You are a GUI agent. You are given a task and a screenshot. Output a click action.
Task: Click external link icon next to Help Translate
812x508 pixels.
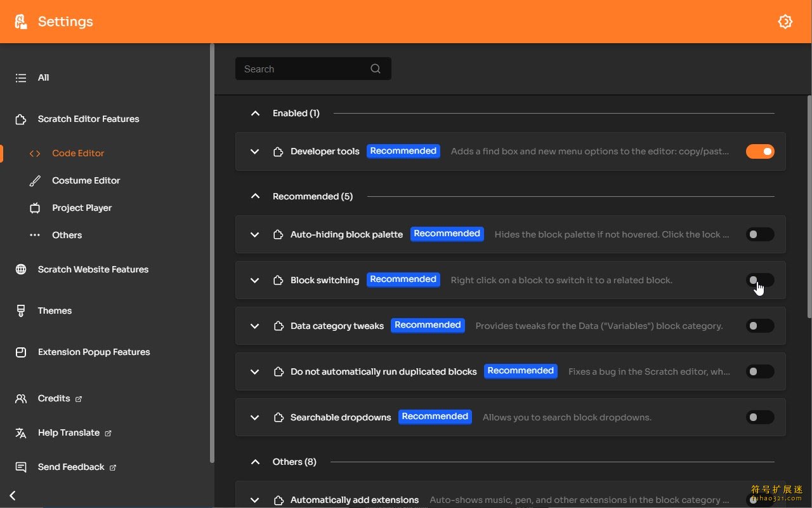point(108,434)
